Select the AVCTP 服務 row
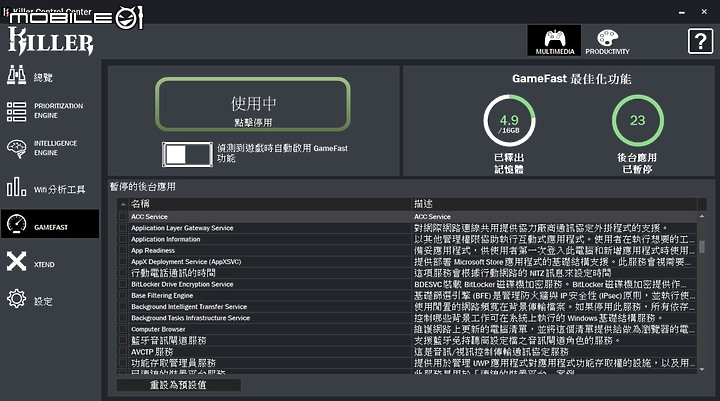Image resolution: width=720 pixels, height=401 pixels. tap(407, 351)
